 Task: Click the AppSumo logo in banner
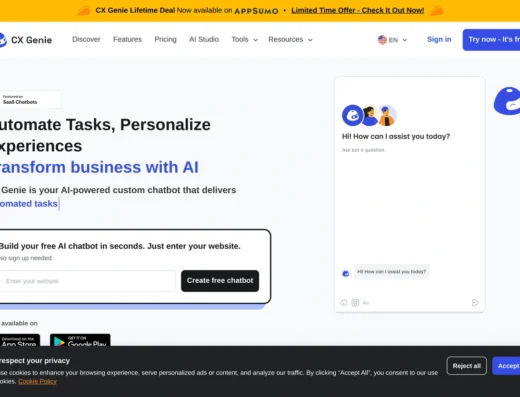256,11
